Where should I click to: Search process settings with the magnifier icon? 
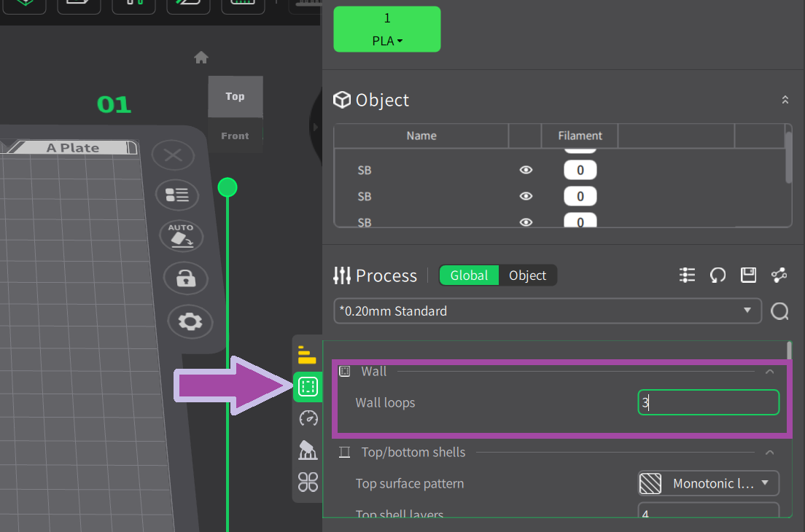(x=779, y=311)
